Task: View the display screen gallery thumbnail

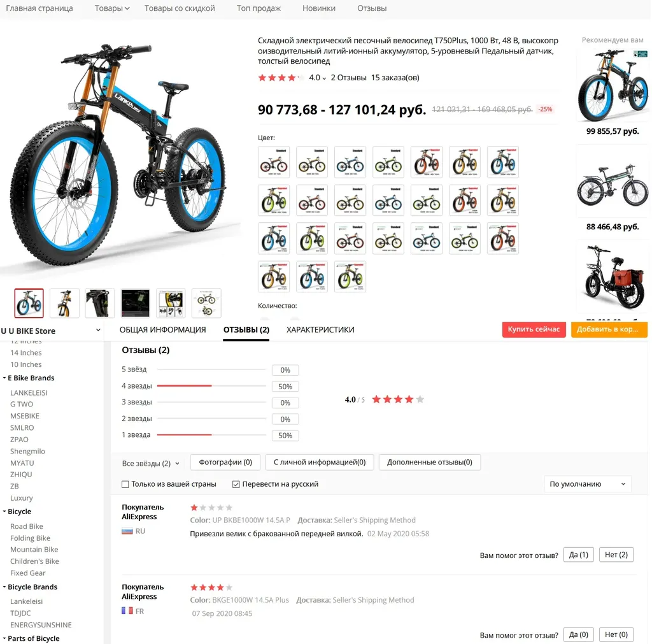Action: tap(136, 303)
